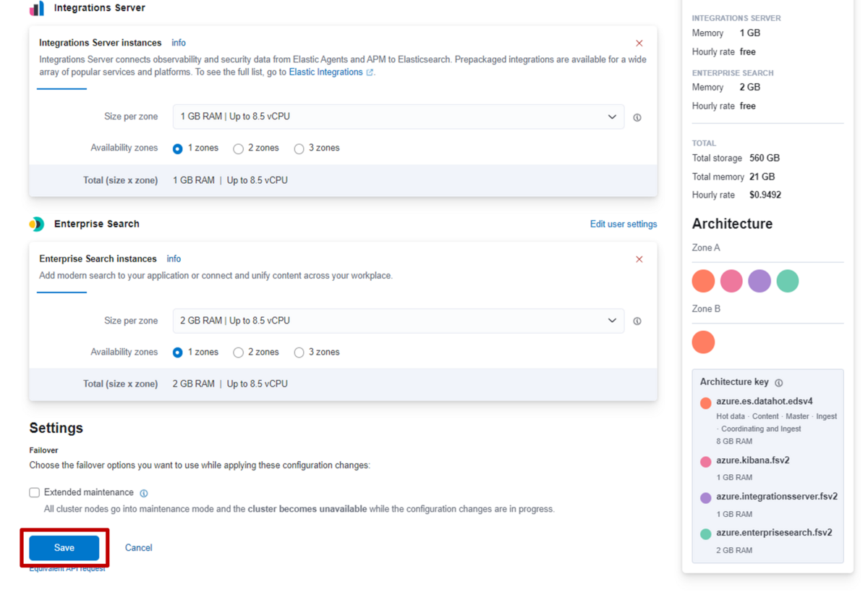The height and width of the screenshot is (603, 868).
Task: Open Integrations Server instances info link
Action: pos(179,43)
